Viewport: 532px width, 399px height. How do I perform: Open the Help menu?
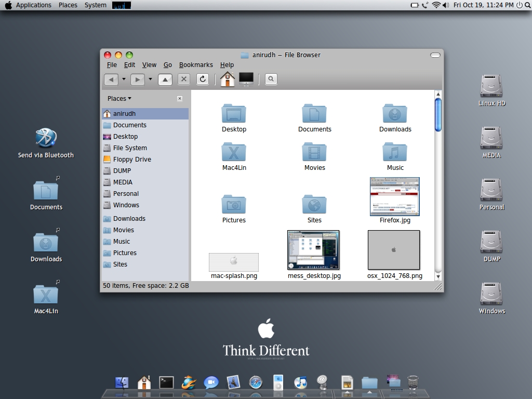[x=227, y=65]
